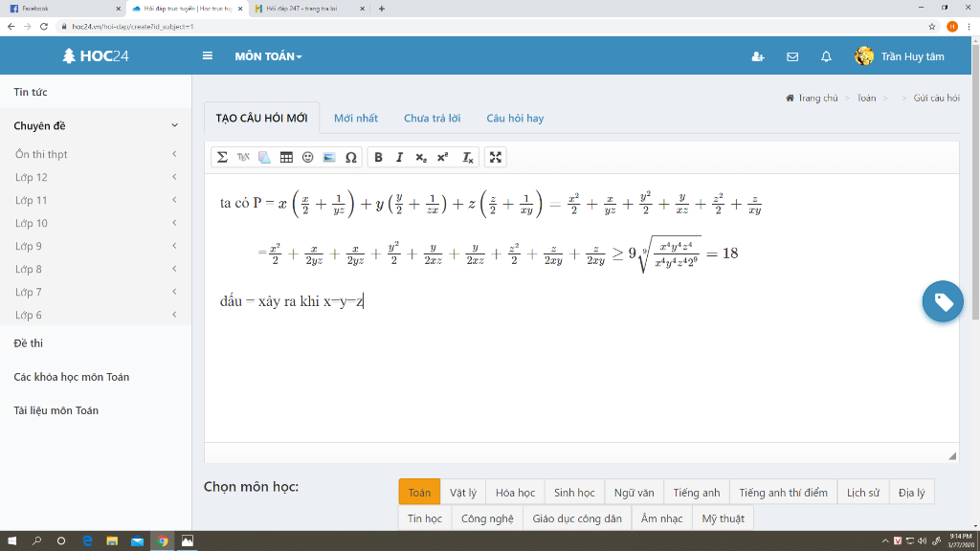The image size is (980, 551).
Task: Switch to TẠO CÂU HỎI MỚI tab
Action: [x=262, y=118]
